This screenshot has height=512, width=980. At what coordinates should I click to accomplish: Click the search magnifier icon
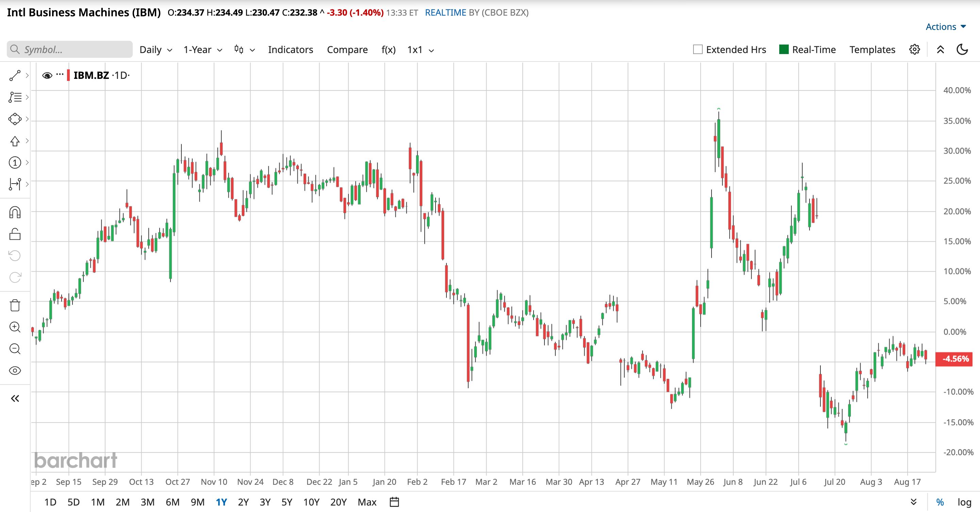pyautogui.click(x=15, y=49)
